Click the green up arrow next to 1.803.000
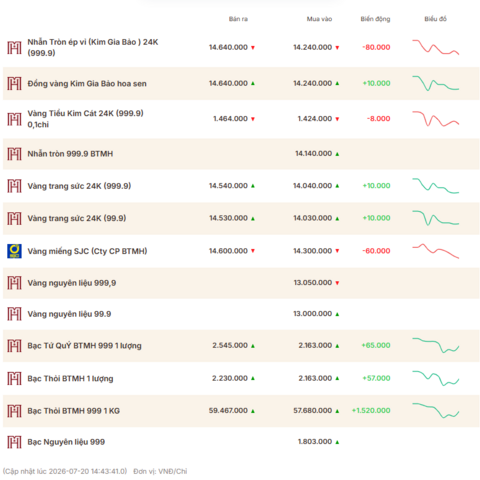The height and width of the screenshot is (480, 480). tap(337, 442)
